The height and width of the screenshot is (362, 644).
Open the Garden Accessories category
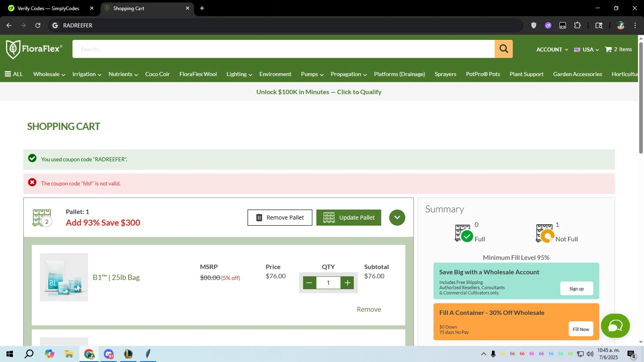click(577, 74)
